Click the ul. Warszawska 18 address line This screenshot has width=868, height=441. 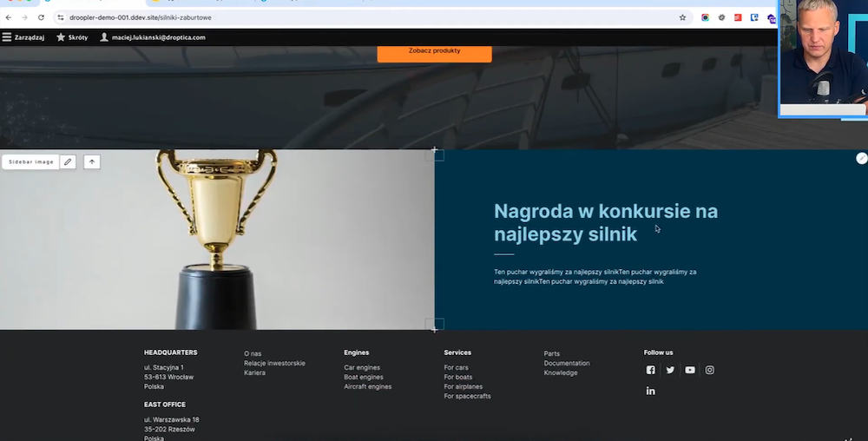pyautogui.click(x=172, y=420)
